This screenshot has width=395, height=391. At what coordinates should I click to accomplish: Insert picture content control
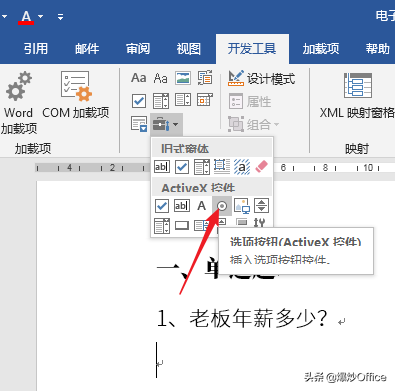[x=183, y=78]
